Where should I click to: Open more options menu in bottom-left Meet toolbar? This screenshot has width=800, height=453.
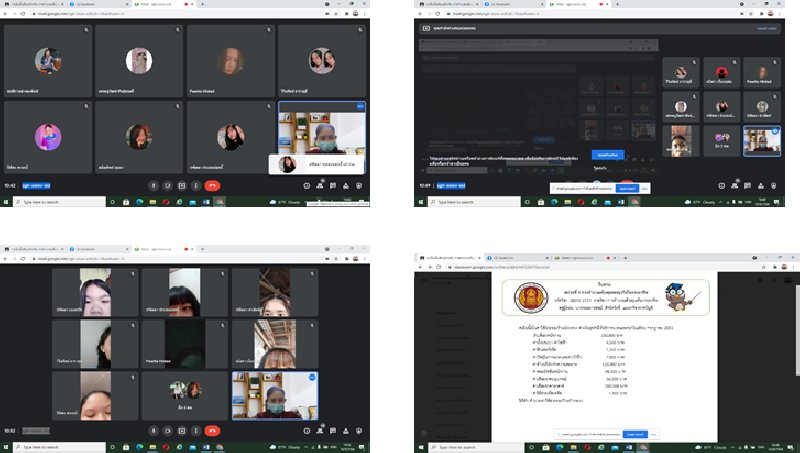pos(196,431)
